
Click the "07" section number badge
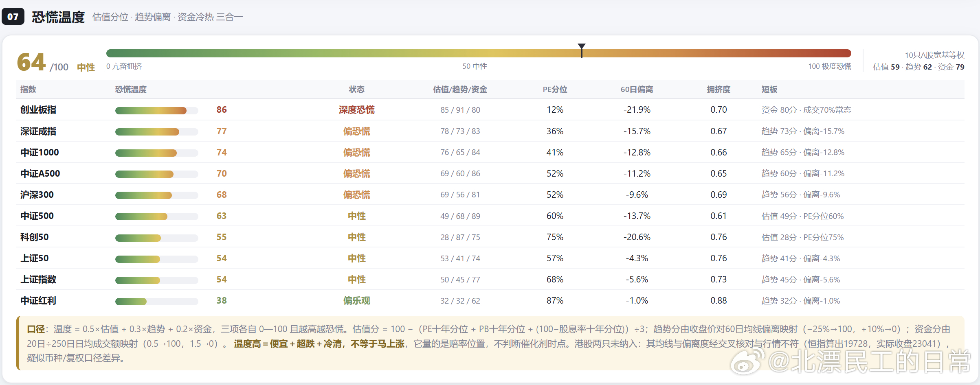point(13,17)
